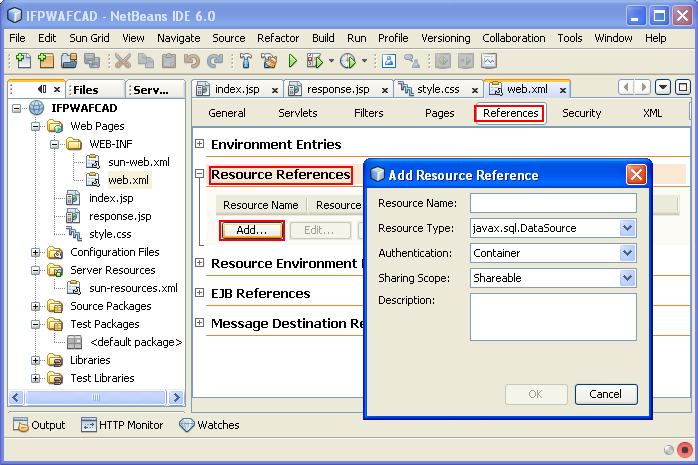
Task: Select the References tab
Action: coord(511,113)
